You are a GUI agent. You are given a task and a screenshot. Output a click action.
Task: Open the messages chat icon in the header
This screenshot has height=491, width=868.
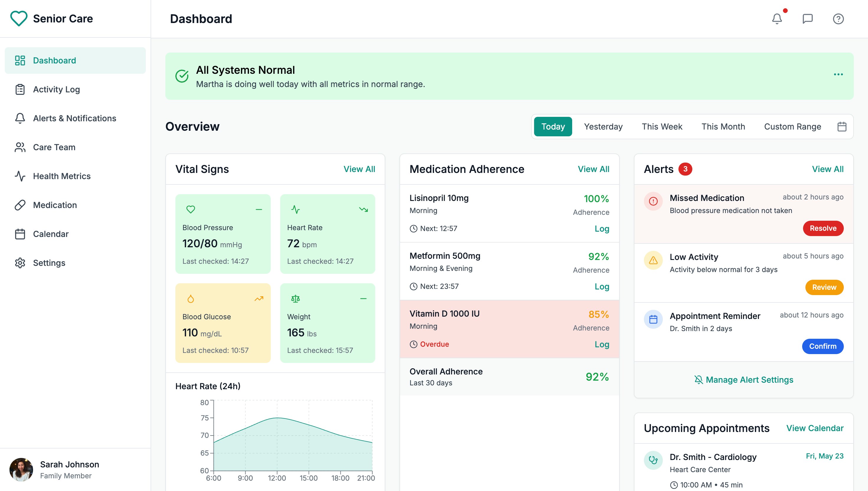tap(807, 19)
